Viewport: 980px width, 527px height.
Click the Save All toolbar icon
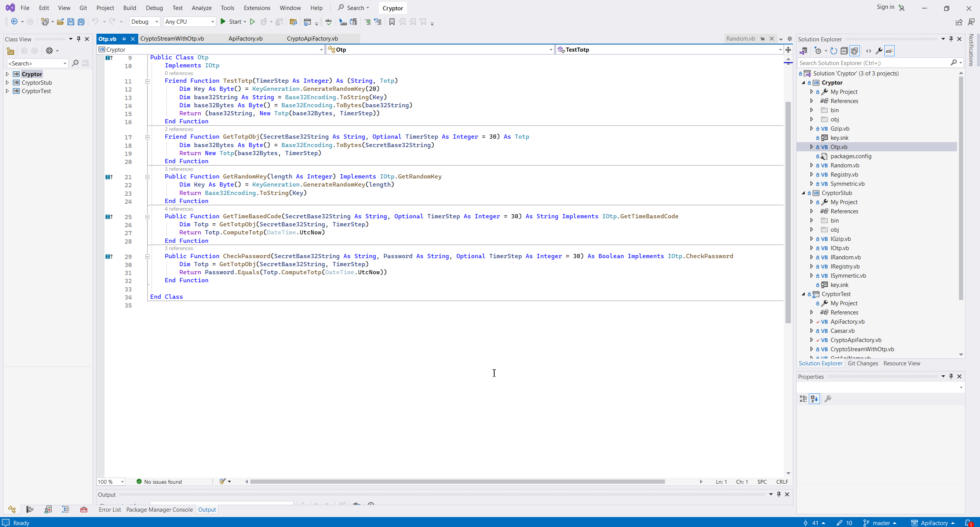(81, 22)
